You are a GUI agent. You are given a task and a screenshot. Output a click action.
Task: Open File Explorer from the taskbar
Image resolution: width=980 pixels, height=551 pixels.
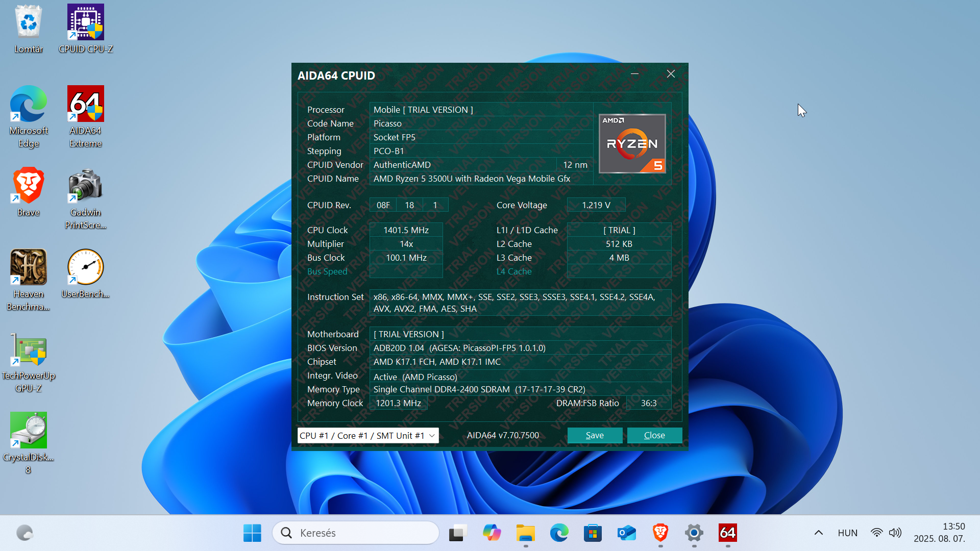click(x=525, y=533)
